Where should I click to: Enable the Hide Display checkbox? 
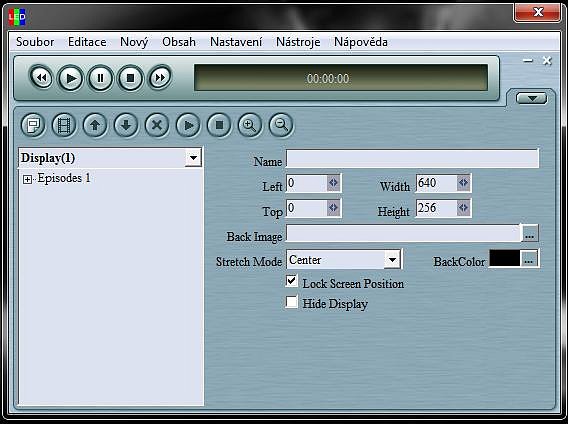click(292, 302)
